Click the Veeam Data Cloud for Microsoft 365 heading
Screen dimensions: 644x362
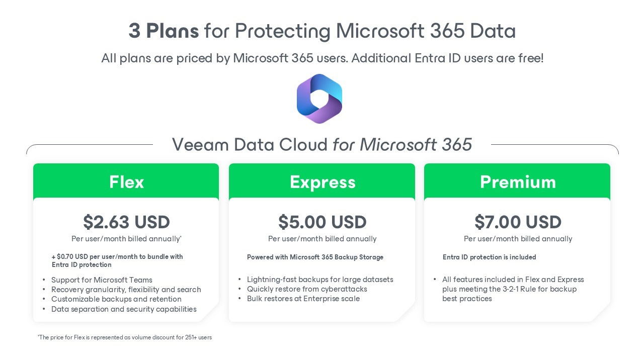click(322, 145)
